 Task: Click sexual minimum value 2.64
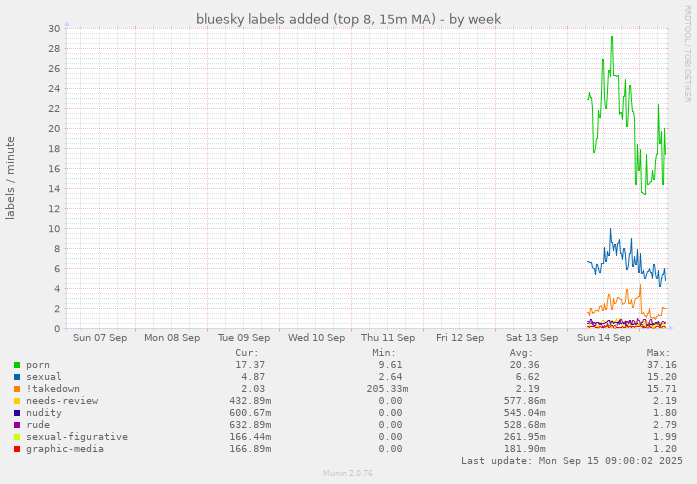click(390, 377)
